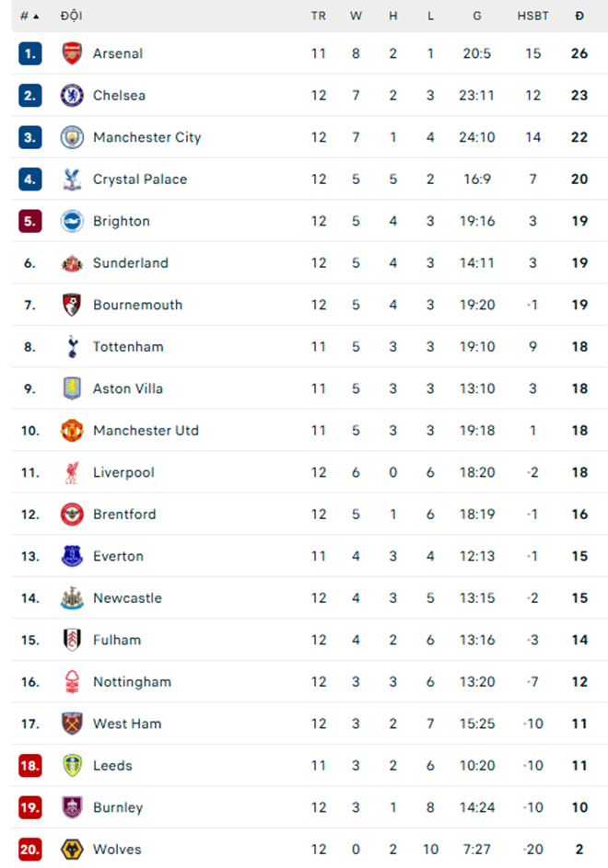Click the Wolves club crest icon
The width and height of the screenshot is (608, 868).
72,849
